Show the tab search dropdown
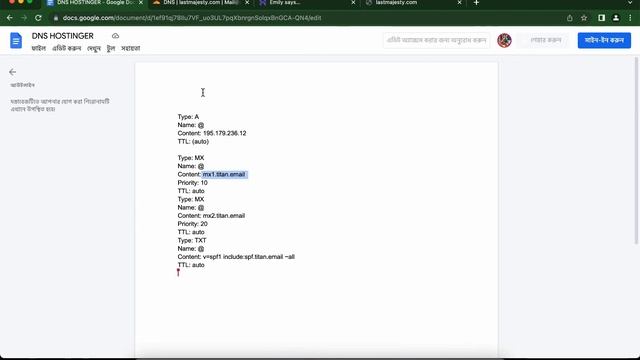640x360 pixels. [630, 3]
